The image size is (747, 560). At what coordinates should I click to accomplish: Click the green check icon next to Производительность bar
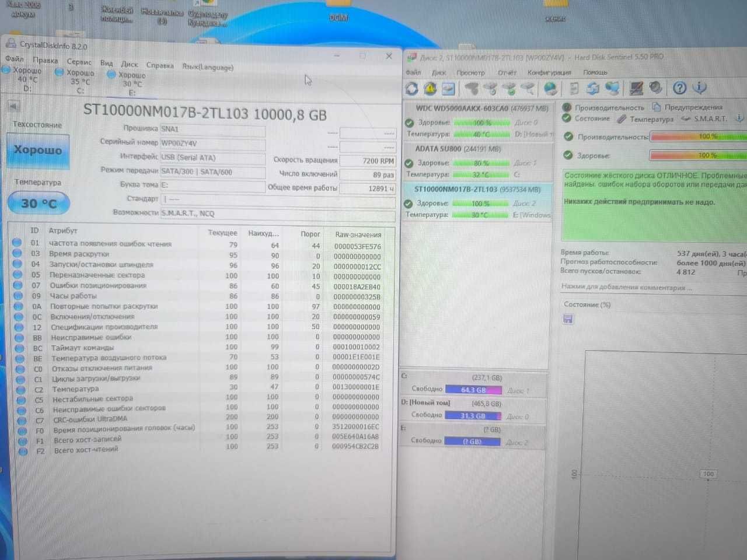point(568,136)
